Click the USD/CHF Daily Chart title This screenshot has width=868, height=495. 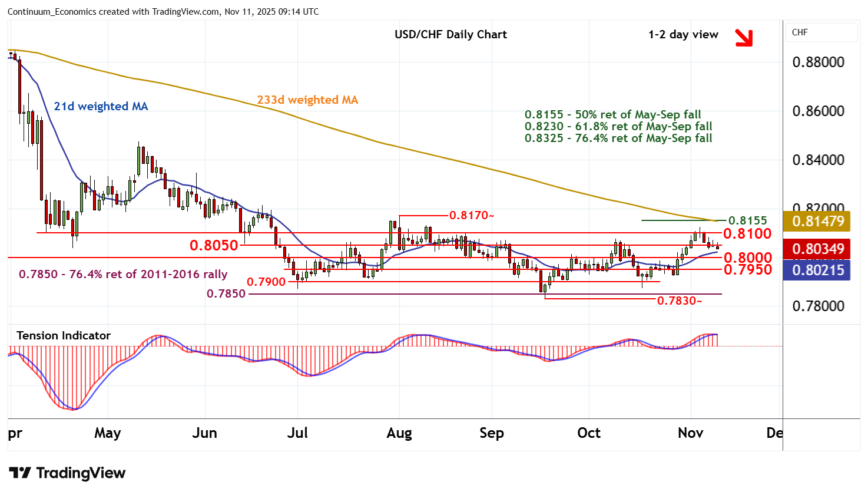tap(450, 34)
